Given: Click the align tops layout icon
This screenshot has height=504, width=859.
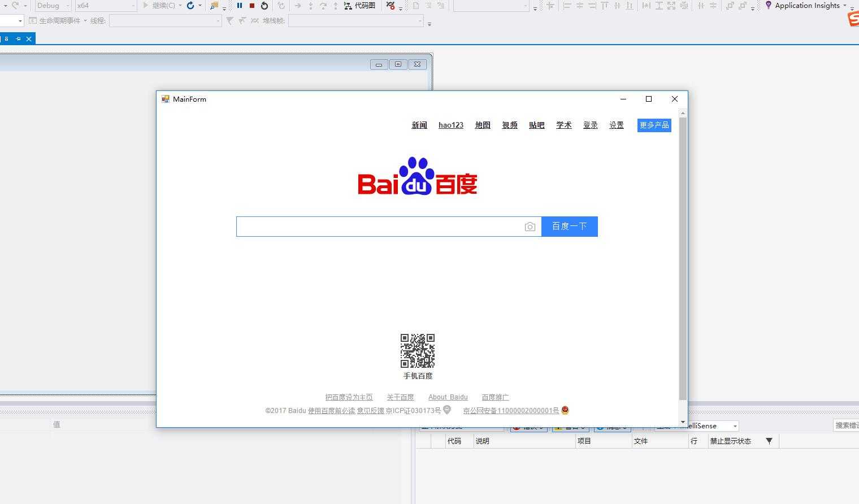Looking at the screenshot, I should point(605,6).
